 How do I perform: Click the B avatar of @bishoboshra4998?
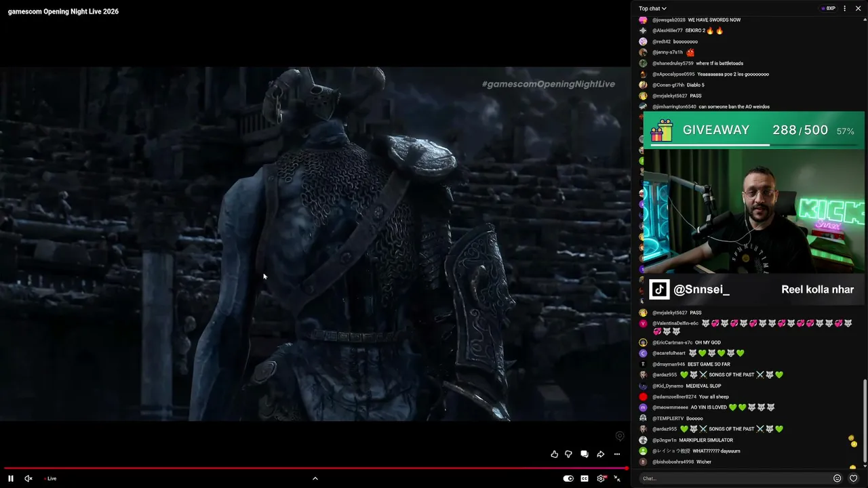[643, 462]
